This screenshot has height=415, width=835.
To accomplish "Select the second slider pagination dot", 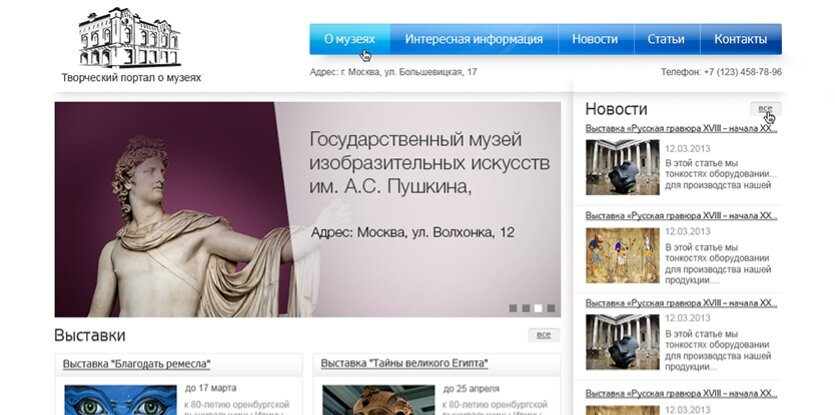I will point(526,308).
